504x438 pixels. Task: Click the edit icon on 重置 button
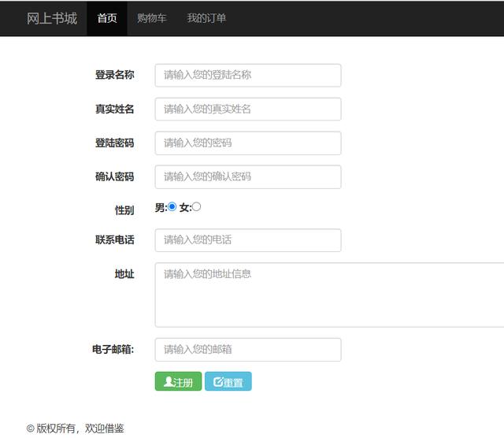[218, 382]
